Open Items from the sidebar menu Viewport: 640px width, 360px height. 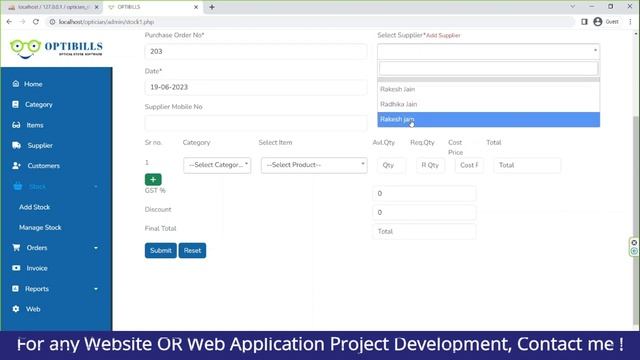point(35,125)
